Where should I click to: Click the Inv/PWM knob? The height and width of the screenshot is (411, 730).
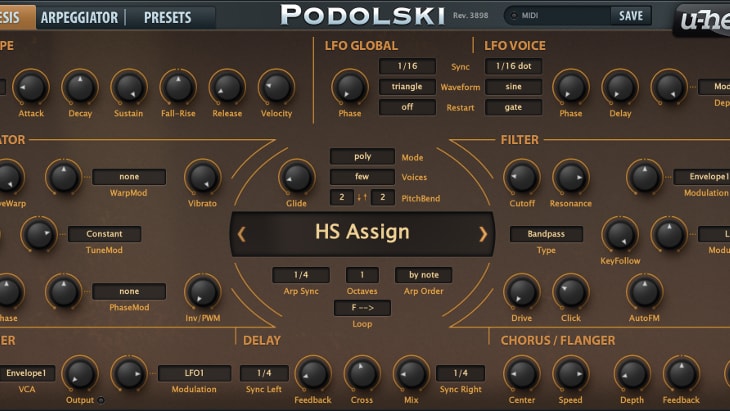pyautogui.click(x=203, y=292)
